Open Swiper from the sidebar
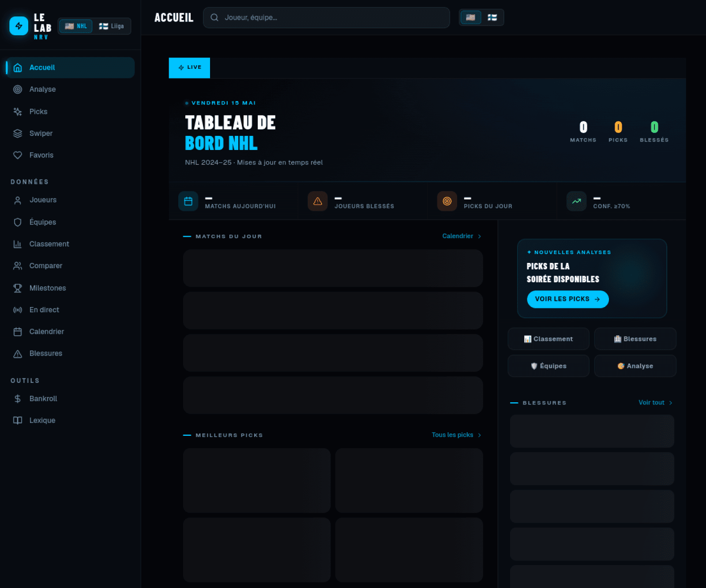This screenshot has width=706, height=588. coord(70,133)
